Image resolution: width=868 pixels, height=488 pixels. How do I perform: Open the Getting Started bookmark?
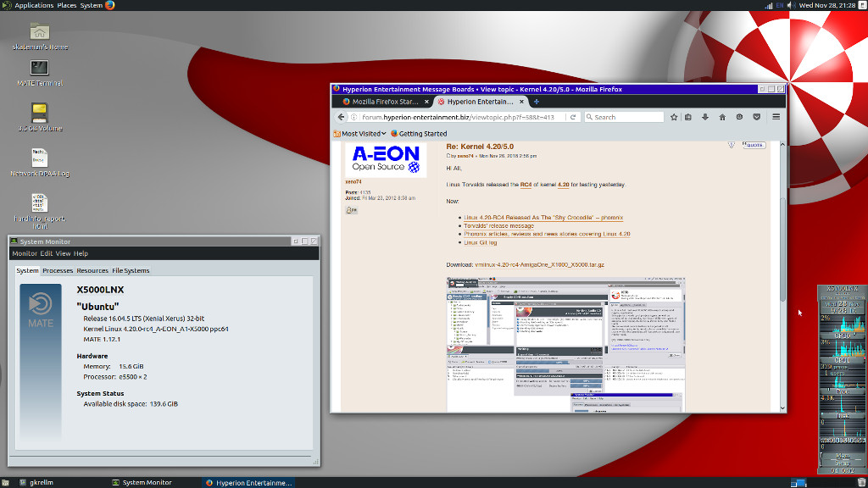[x=419, y=133]
